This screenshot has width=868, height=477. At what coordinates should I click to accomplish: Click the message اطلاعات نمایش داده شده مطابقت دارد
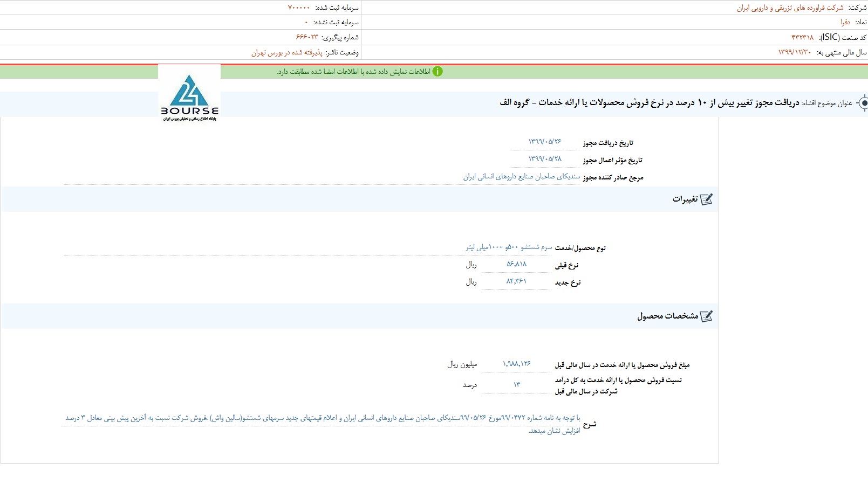(353, 72)
